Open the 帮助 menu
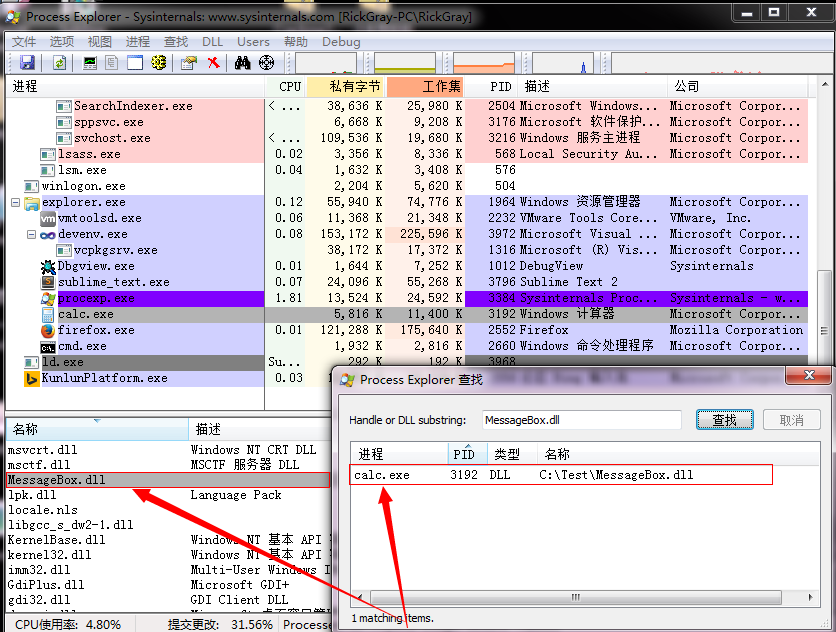Screen dimensions: 836x632 point(296,42)
